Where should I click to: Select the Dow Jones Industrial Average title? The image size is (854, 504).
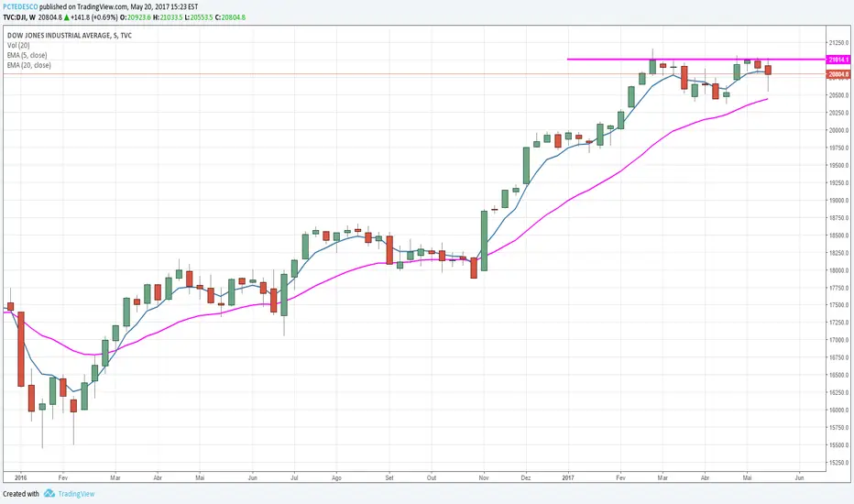[x=69, y=36]
